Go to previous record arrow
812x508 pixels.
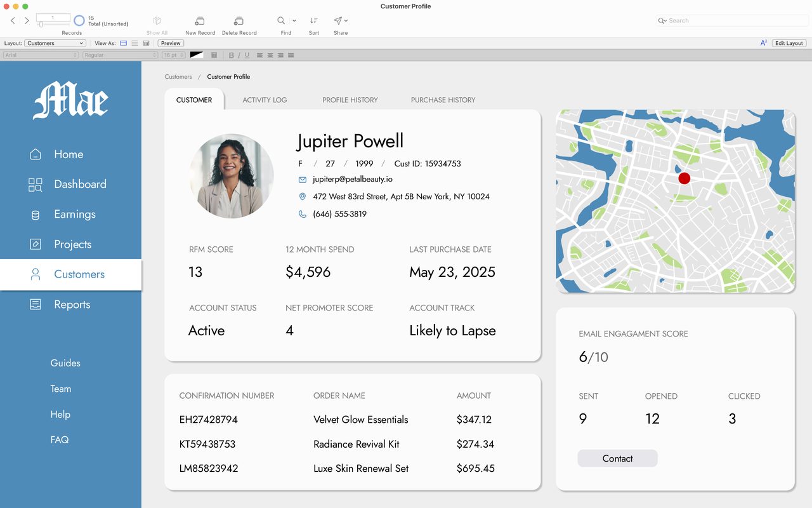pyautogui.click(x=13, y=20)
